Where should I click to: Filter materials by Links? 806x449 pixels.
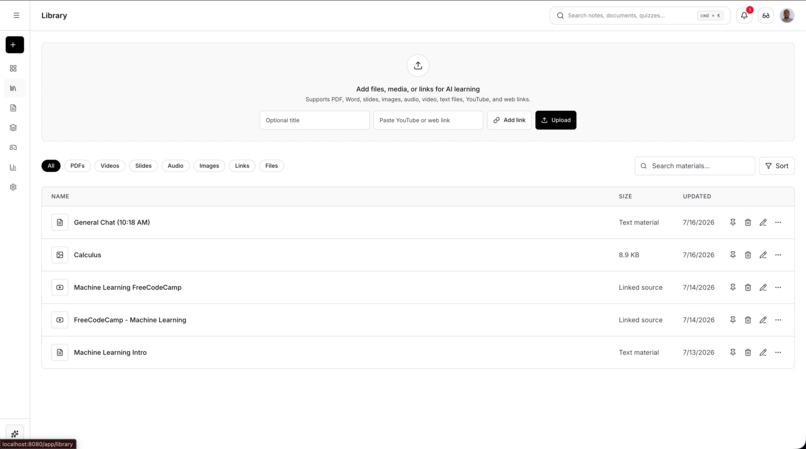click(242, 166)
